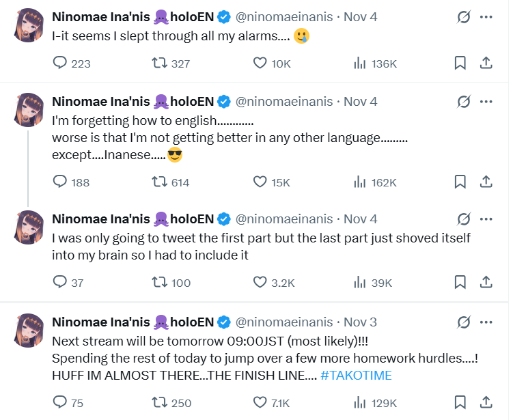Bookmark the slept through alarms tweet

click(x=460, y=64)
